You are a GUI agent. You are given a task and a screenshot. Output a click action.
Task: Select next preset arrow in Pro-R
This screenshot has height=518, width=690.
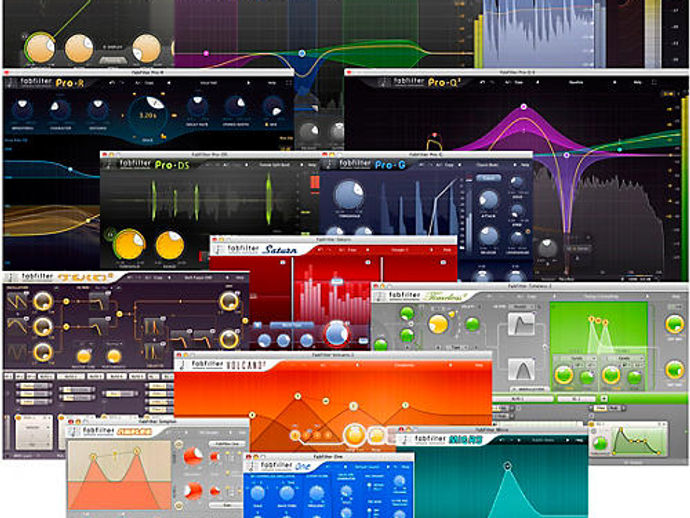(249, 83)
